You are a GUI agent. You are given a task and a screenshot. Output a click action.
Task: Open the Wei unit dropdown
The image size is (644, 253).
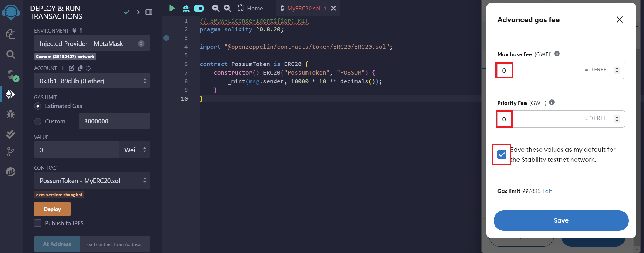tap(135, 150)
